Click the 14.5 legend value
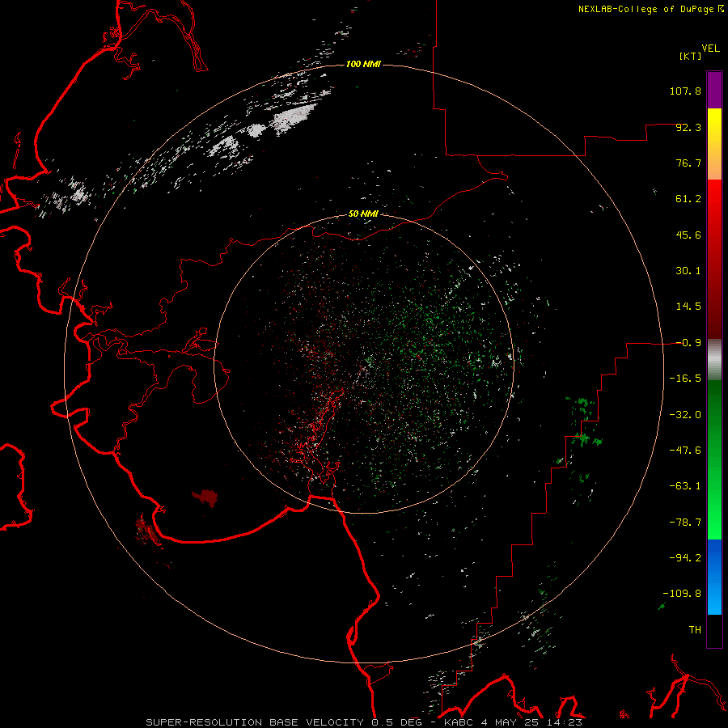This screenshot has height=728, width=728. point(688,307)
